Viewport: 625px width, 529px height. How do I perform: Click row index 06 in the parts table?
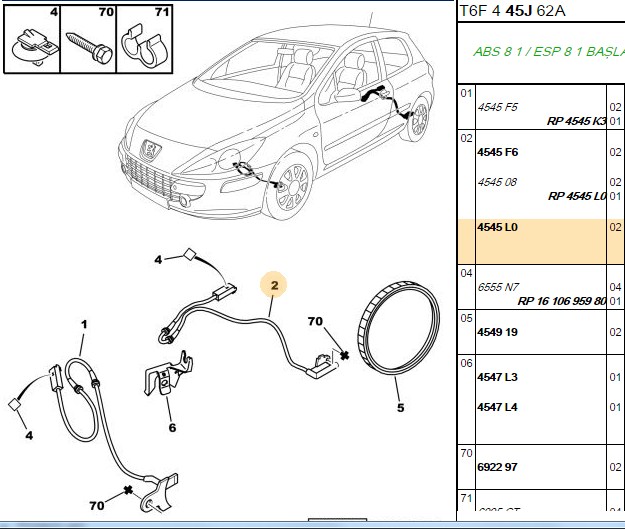[x=466, y=364]
